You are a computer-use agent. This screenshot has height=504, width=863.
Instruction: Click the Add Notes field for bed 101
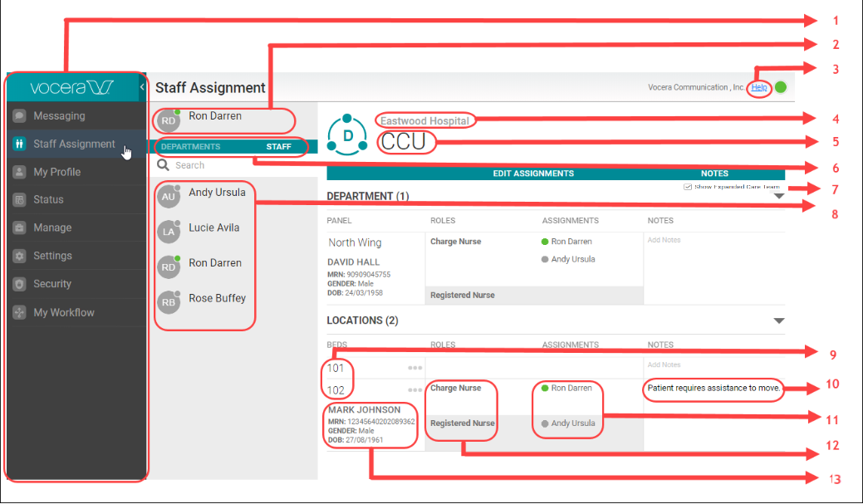(664, 365)
